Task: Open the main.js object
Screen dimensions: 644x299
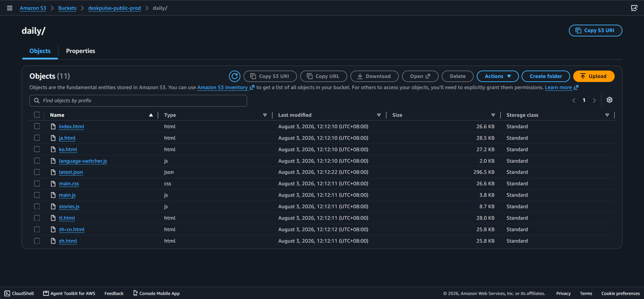Action: pyautogui.click(x=67, y=195)
